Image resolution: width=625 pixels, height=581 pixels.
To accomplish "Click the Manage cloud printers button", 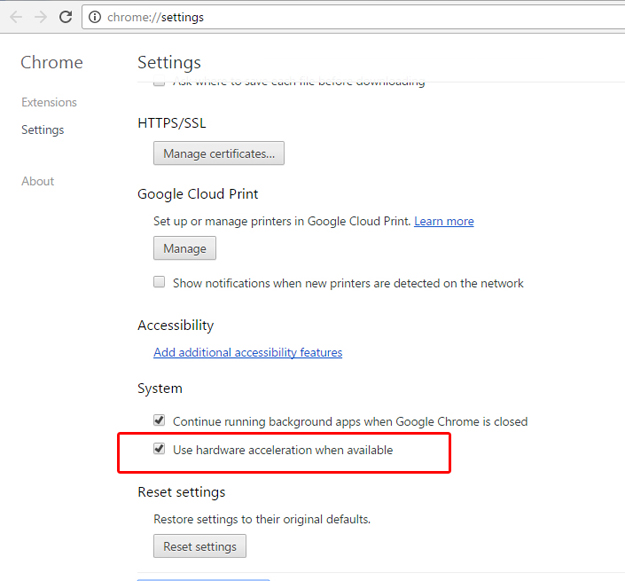I will (x=185, y=248).
